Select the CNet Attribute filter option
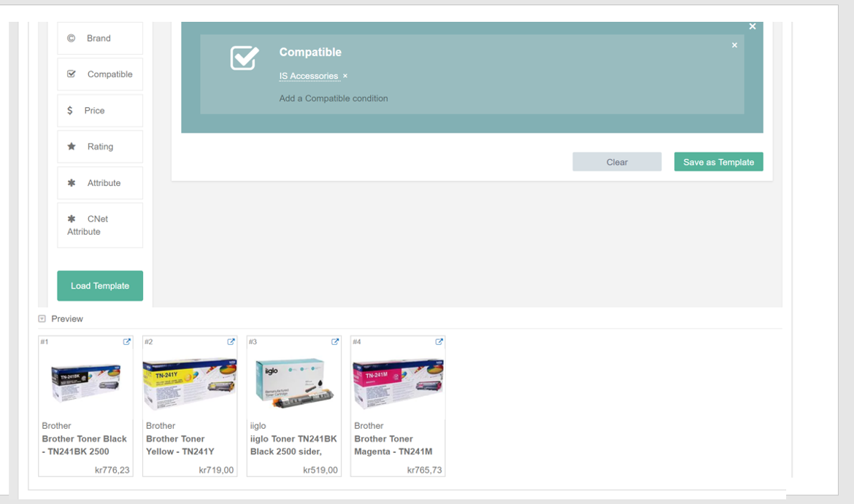This screenshot has width=854, height=504. tap(100, 225)
